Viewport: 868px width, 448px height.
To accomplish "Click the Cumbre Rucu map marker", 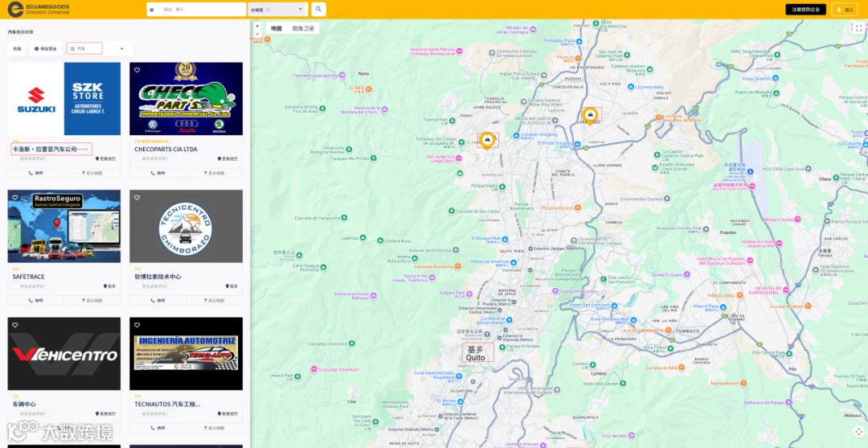I will pos(380,240).
